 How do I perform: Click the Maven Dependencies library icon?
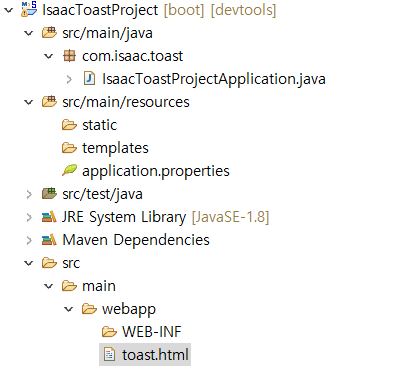click(49, 240)
